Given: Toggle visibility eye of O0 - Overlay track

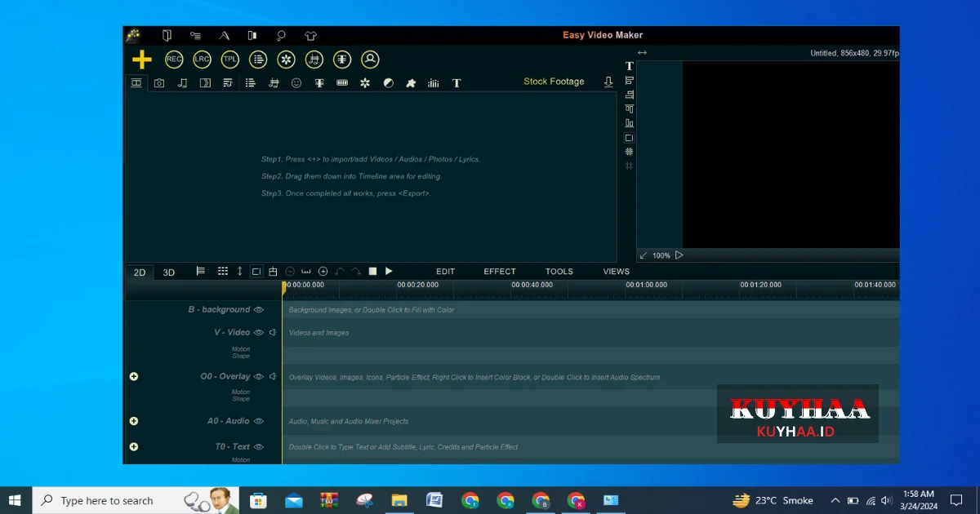Looking at the screenshot, I should [259, 377].
